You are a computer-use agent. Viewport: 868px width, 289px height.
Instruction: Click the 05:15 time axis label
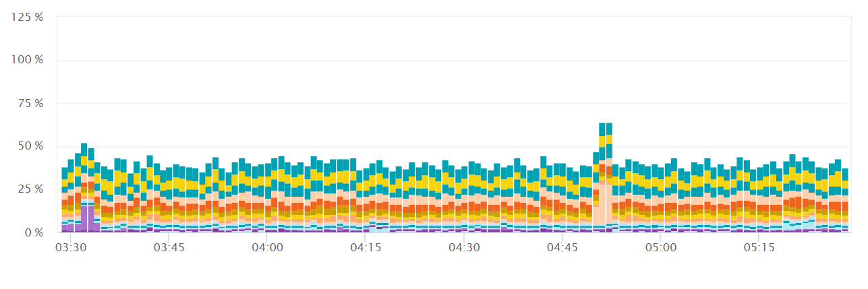pos(759,248)
